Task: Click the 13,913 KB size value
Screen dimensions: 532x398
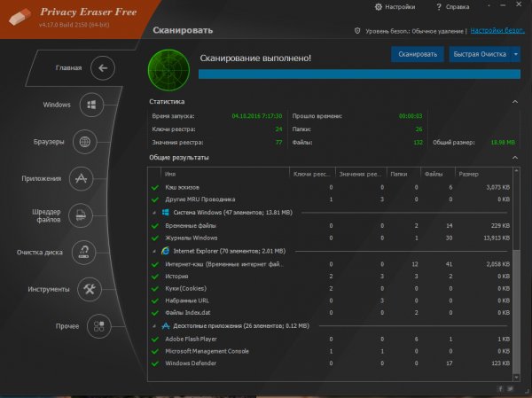Action: [x=497, y=238]
